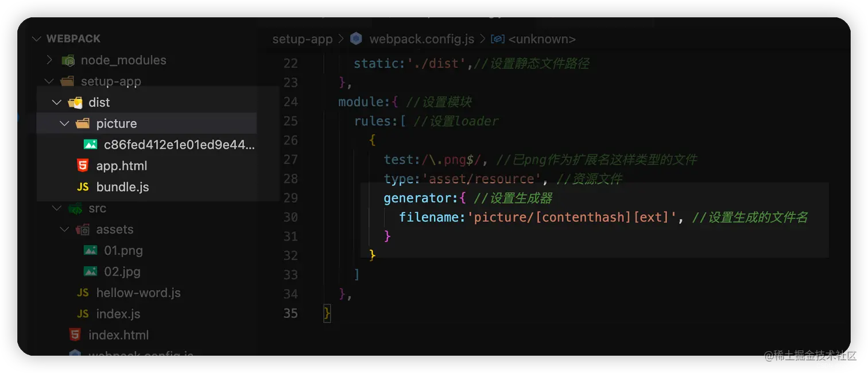The height and width of the screenshot is (373, 868).
Task: Click line number 29 in the gutter
Action: 291,198
